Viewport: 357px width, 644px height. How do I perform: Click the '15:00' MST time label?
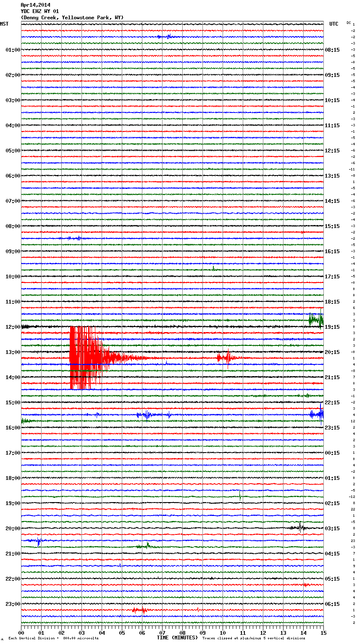click(13, 403)
